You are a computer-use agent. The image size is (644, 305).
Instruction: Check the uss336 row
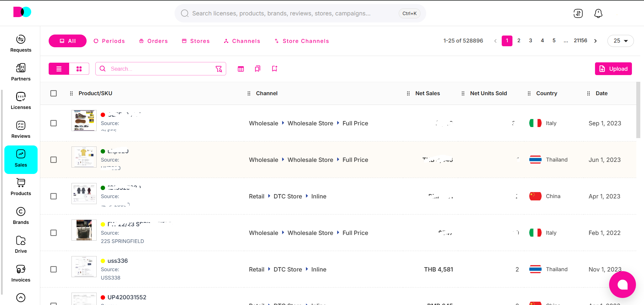(x=54, y=269)
